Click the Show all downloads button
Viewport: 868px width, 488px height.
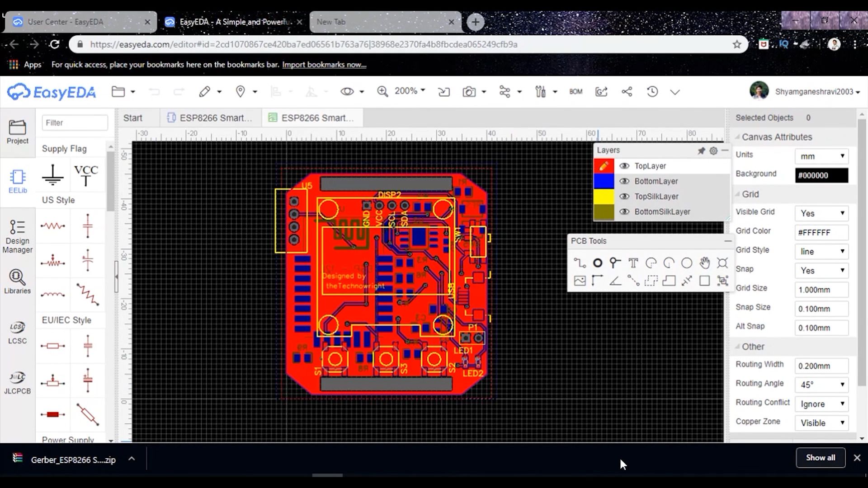(x=820, y=457)
